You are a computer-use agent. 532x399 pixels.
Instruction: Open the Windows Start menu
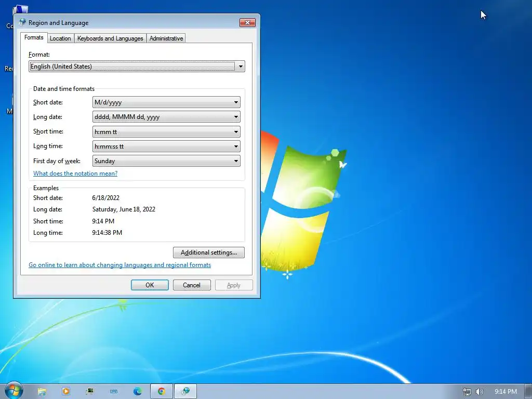[x=14, y=391]
